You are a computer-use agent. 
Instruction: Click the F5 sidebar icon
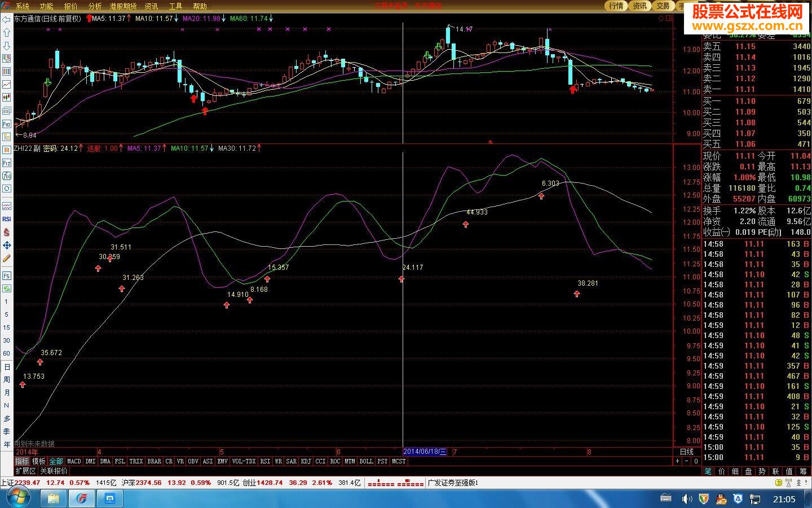7,276
